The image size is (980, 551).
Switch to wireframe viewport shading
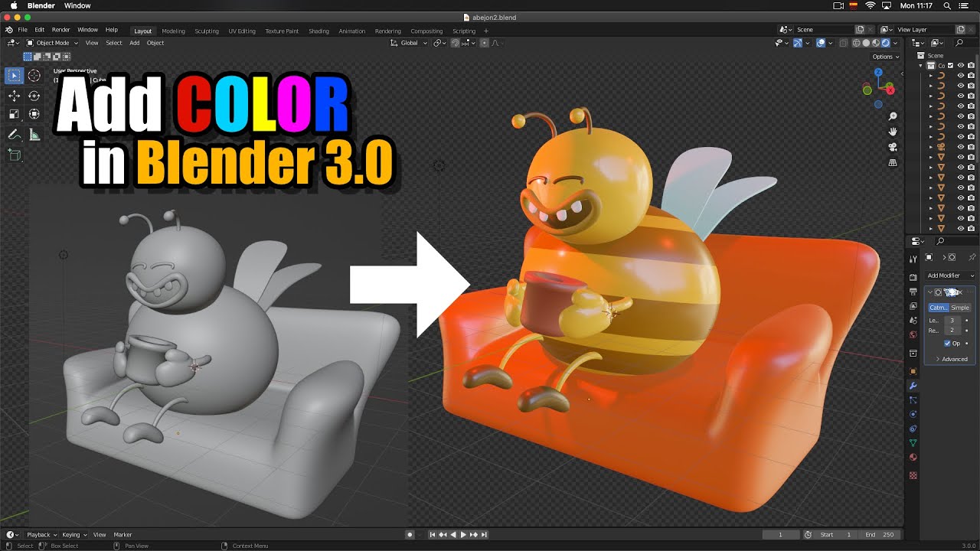[857, 43]
